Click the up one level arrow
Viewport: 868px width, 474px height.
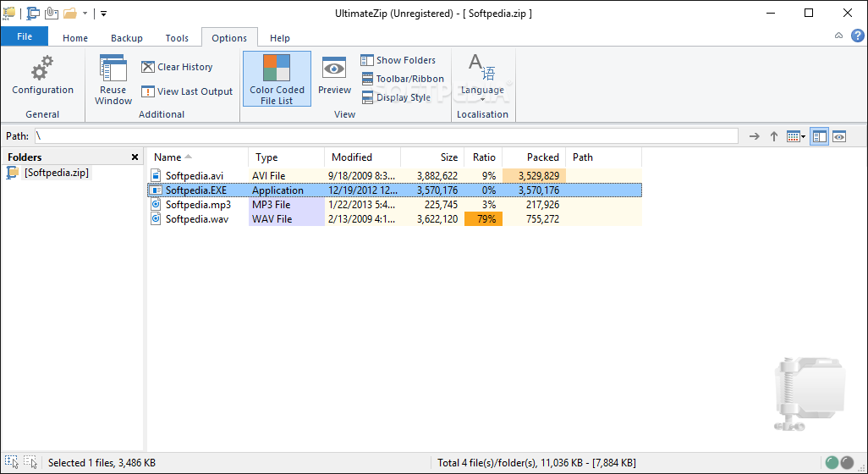(774, 136)
